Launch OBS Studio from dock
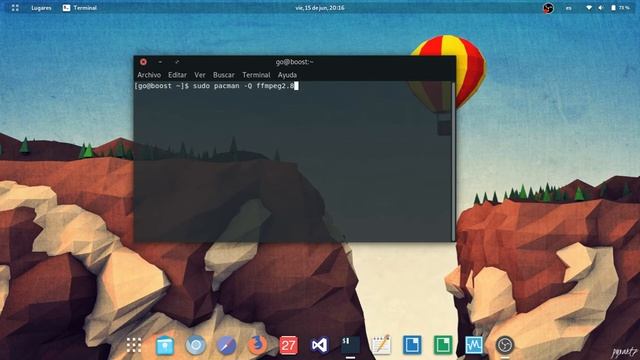Viewport: 640px width, 360px height. coord(505,345)
